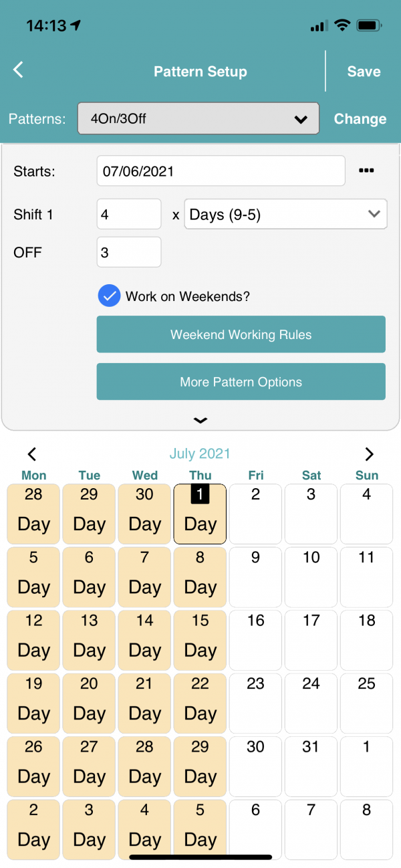Click the Starts date field showing 07/06/2021
The image size is (401, 868).
pyautogui.click(x=221, y=171)
